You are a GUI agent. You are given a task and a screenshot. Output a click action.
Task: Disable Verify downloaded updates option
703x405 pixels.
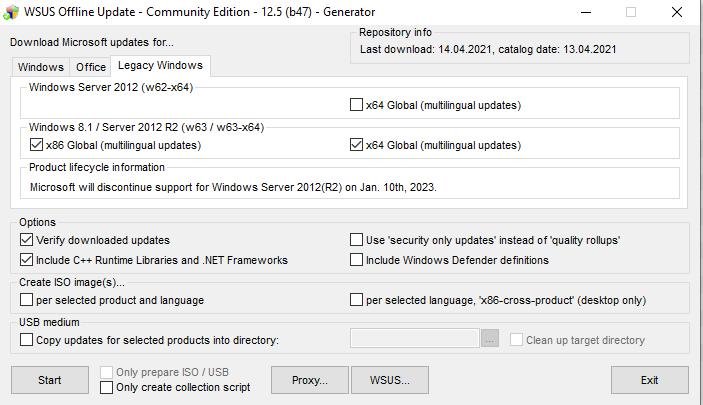pyautogui.click(x=27, y=240)
